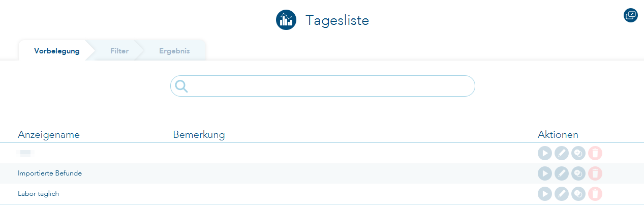Open the Ergebnis tab
The height and width of the screenshot is (205, 644).
point(174,51)
